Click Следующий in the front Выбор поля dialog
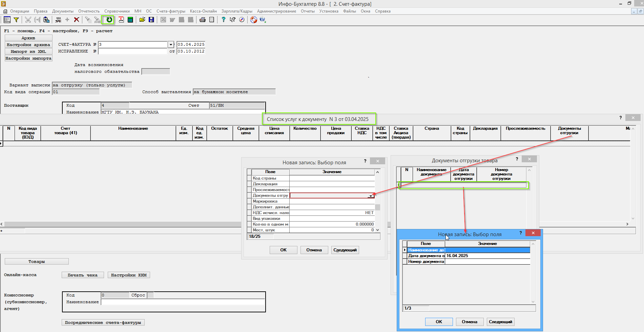 [500, 322]
